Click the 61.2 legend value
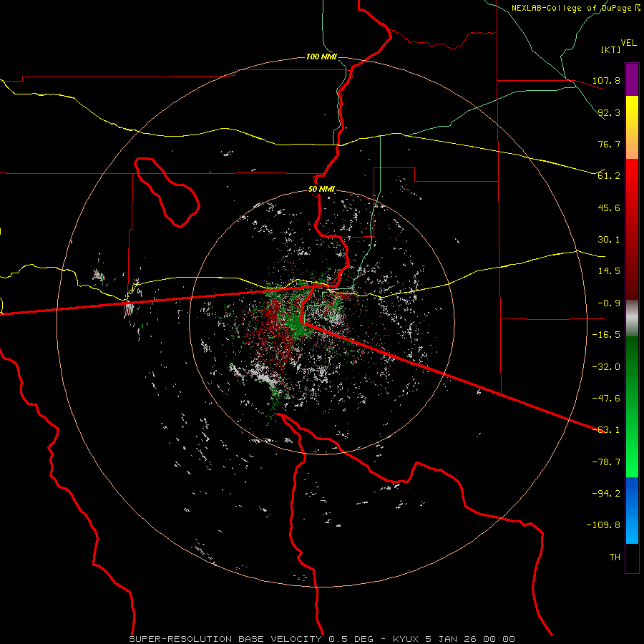 [609, 176]
